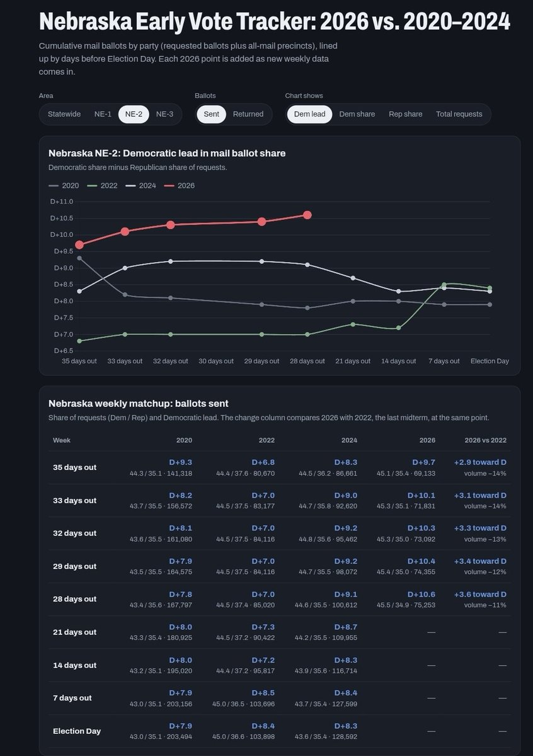Click the chart title 'Nebraska NE-2: Democratic lead'

(x=167, y=153)
